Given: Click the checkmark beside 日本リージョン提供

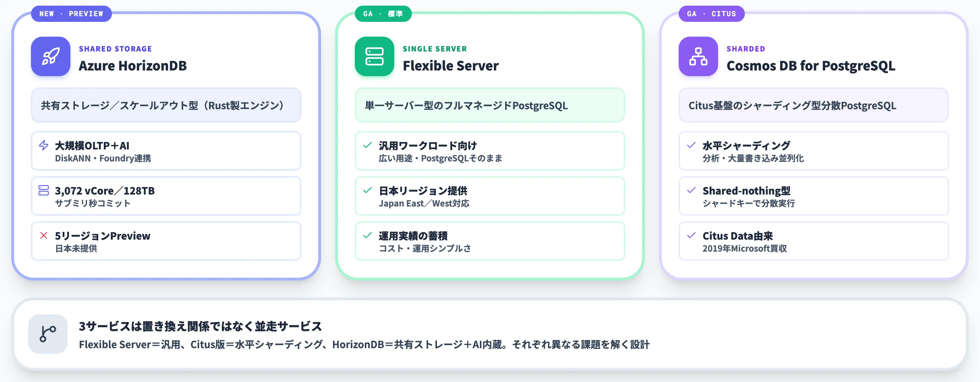Looking at the screenshot, I should click(x=367, y=190).
